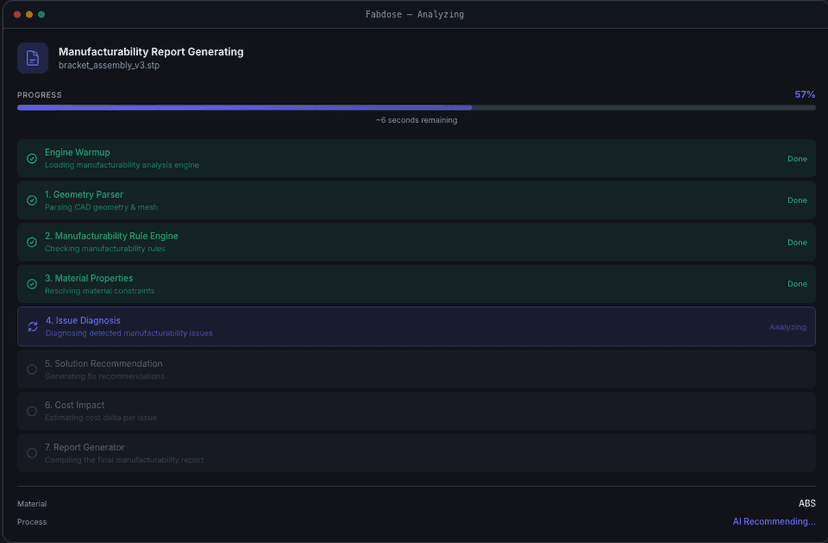Click Done status of Geometry Parser
Screen dimensions: 828x543
[x=797, y=201]
